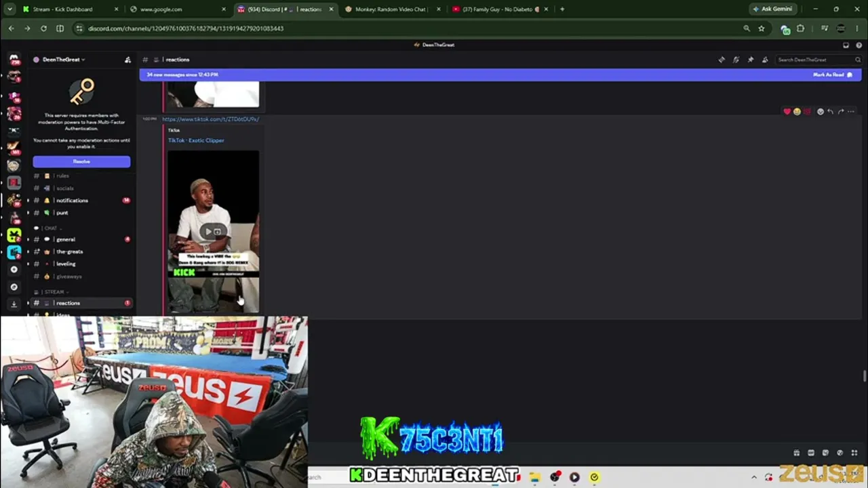This screenshot has height=488, width=868.
Task: Jump to 34 new messages banner
Action: [500, 75]
